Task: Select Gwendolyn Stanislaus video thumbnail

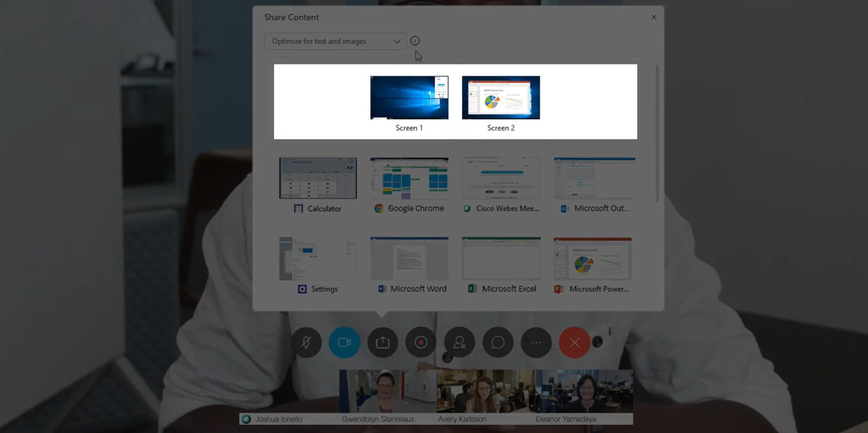Action: 388,391
